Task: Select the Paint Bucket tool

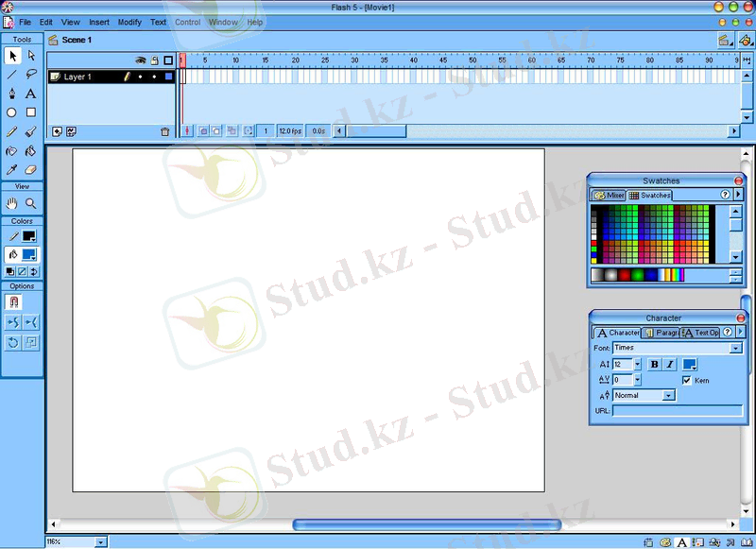Action: pos(31,151)
